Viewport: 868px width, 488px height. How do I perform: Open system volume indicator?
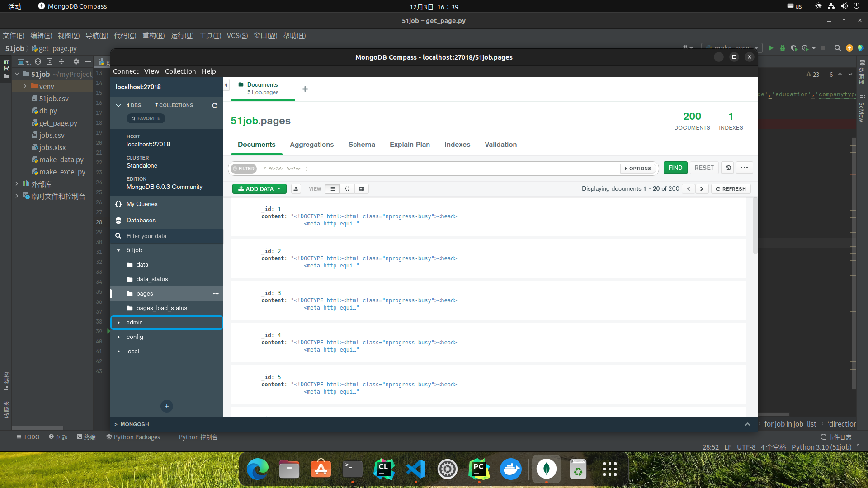coord(844,6)
